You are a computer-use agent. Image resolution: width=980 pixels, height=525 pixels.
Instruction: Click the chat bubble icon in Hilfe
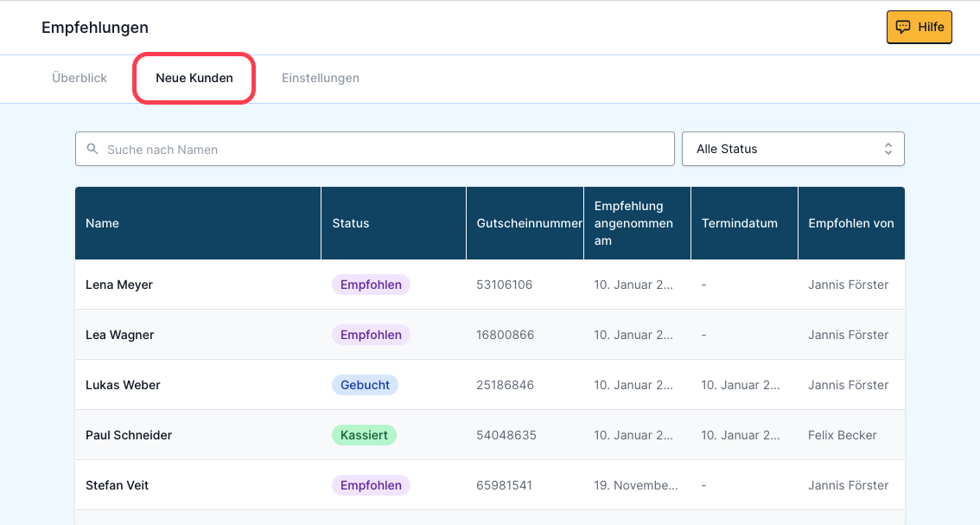902,27
